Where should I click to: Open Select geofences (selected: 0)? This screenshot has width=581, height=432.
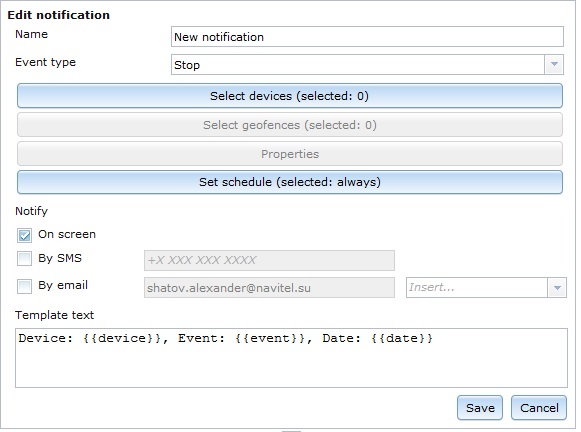(x=290, y=125)
